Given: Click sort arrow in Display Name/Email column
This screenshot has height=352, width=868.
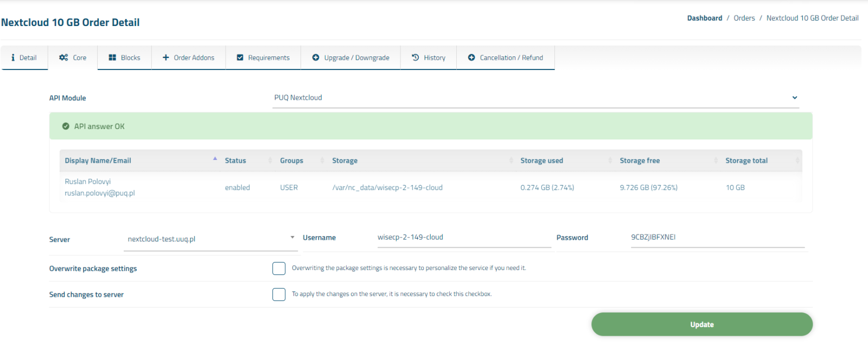Looking at the screenshot, I should tap(215, 160).
